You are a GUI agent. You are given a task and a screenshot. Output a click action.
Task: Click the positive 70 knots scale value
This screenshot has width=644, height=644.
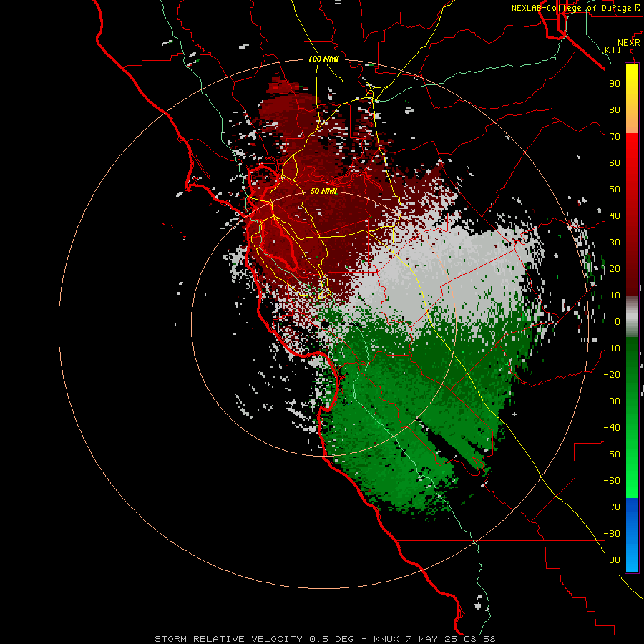(x=615, y=137)
